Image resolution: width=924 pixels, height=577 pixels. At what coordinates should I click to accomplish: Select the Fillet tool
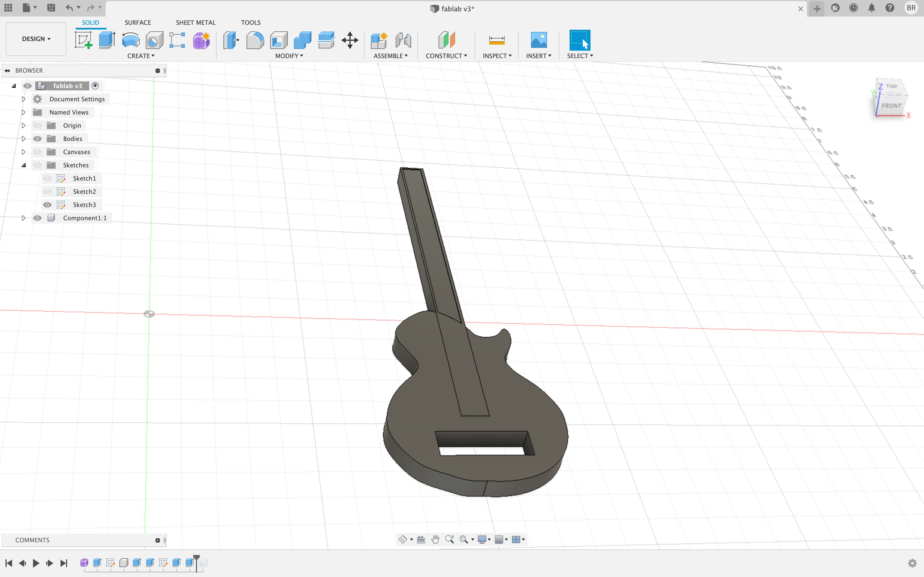click(255, 40)
